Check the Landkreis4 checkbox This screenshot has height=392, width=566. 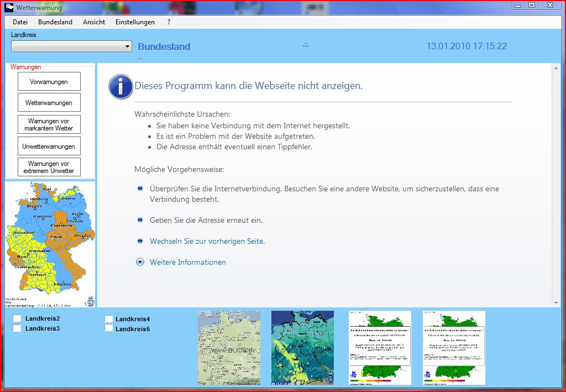(x=109, y=319)
